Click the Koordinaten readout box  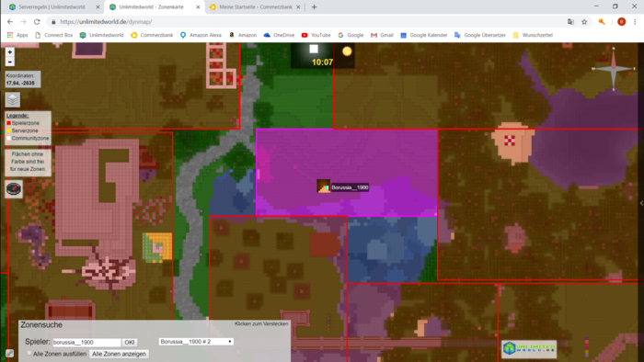(x=23, y=79)
